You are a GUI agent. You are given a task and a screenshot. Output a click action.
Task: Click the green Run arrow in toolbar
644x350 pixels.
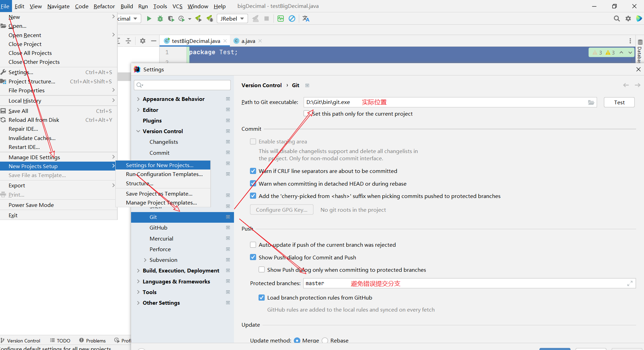[149, 19]
